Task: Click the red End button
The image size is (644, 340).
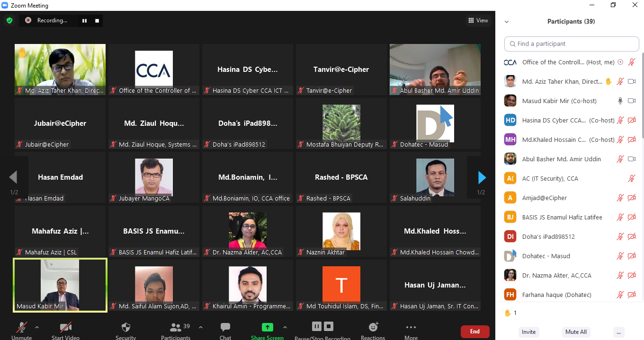Action: 475,331
